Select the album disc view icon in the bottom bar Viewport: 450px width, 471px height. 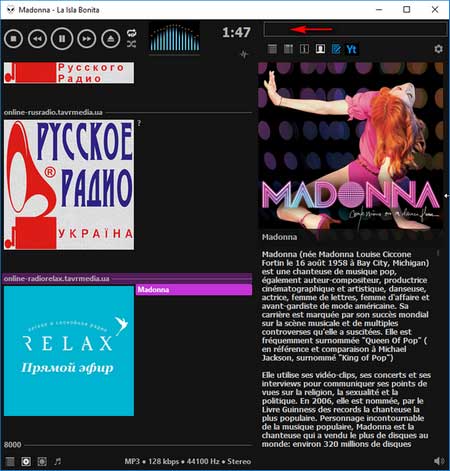pos(26,461)
